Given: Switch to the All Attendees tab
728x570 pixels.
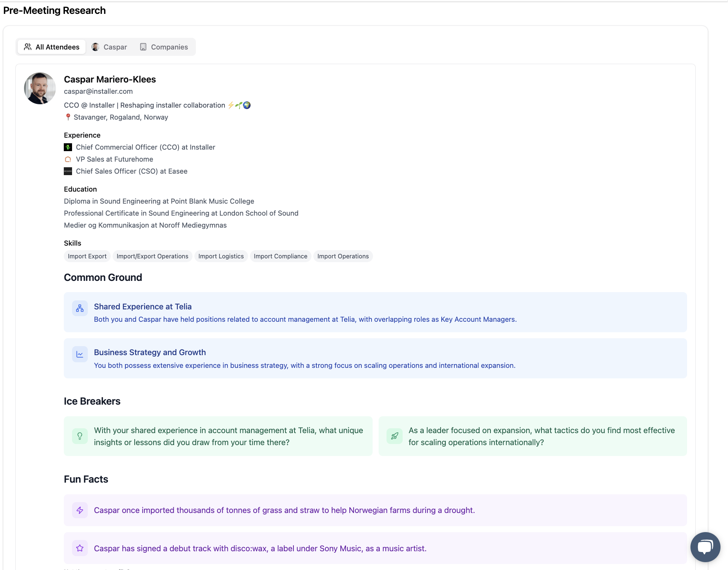Looking at the screenshot, I should [52, 47].
